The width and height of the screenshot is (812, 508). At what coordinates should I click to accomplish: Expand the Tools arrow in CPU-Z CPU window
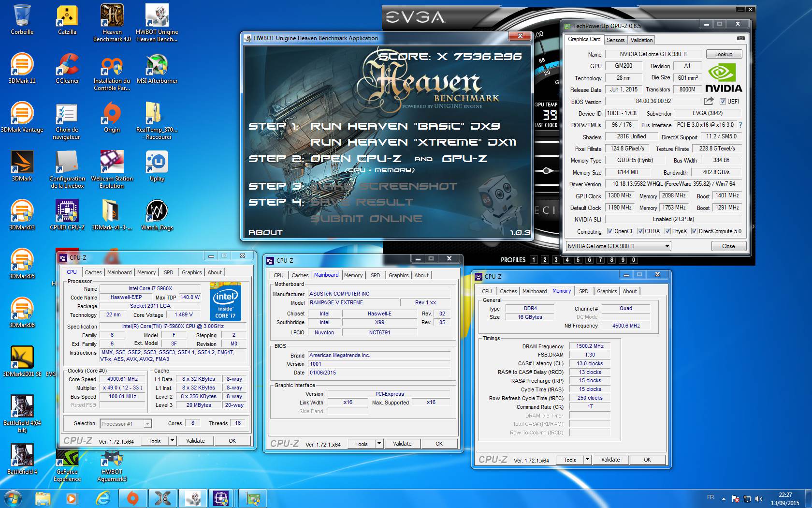coord(172,441)
